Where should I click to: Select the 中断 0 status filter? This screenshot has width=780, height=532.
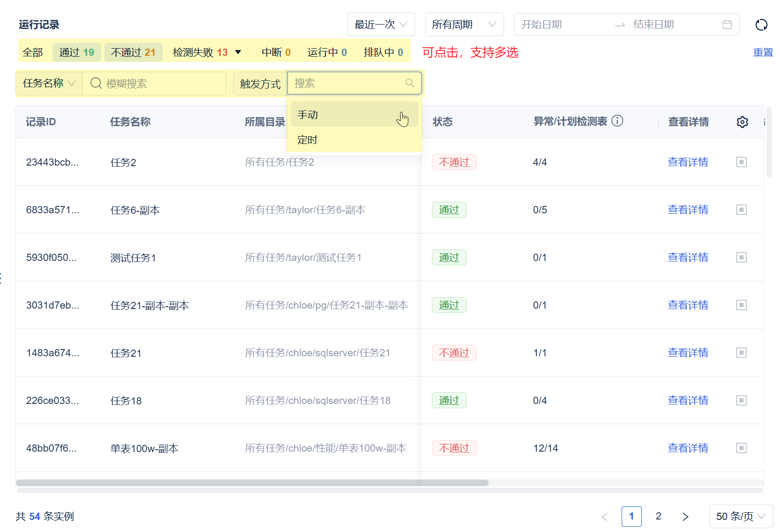[x=276, y=52]
